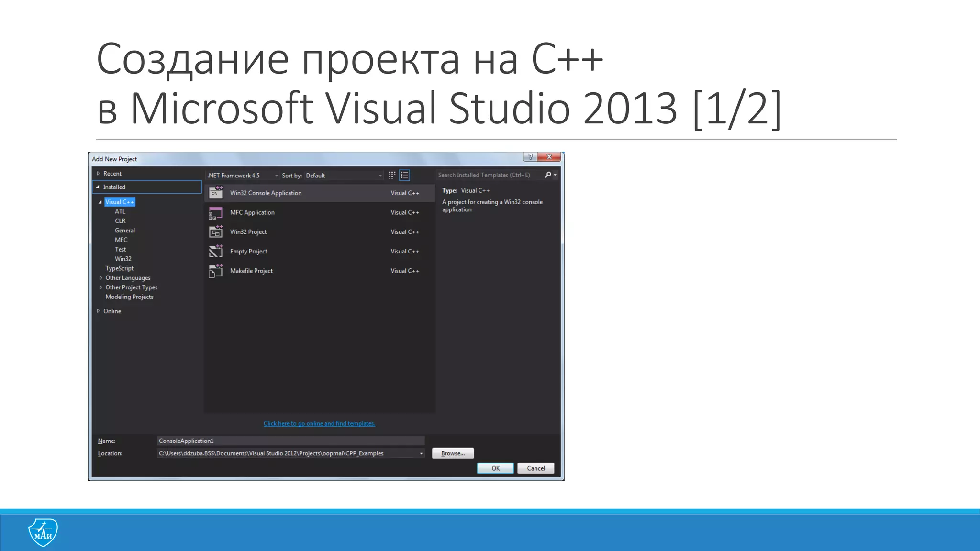980x551 pixels.
Task: Click the Cancel button
Action: coord(536,468)
